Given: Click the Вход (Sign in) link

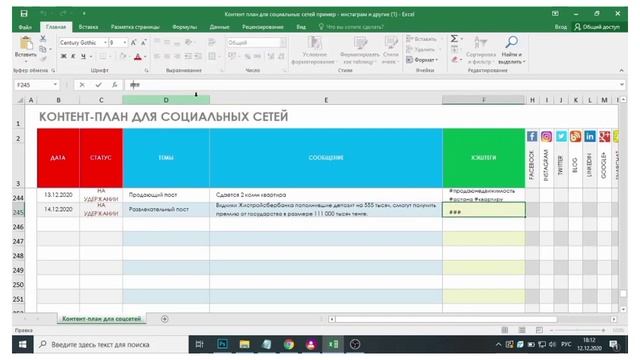Looking at the screenshot, I should click(560, 27).
